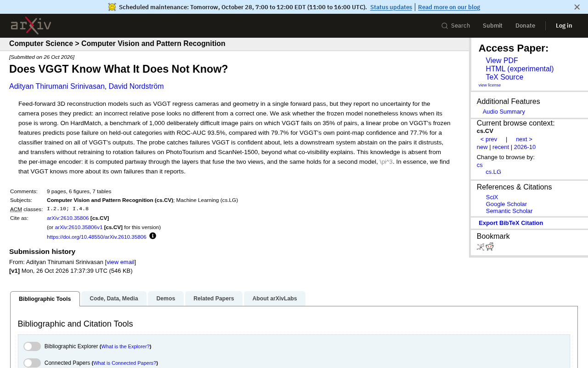
Task: Click the Search magnifier in the header
Action: (445, 26)
